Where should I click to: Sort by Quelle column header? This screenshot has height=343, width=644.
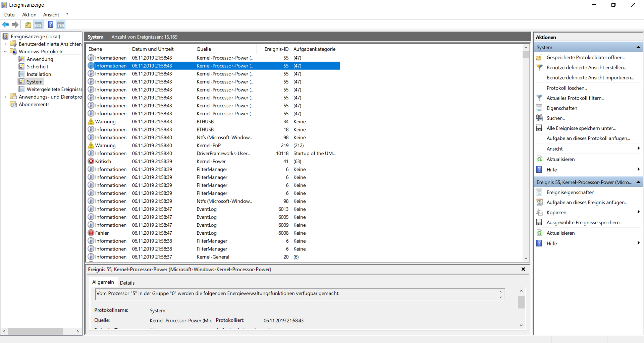(225, 49)
